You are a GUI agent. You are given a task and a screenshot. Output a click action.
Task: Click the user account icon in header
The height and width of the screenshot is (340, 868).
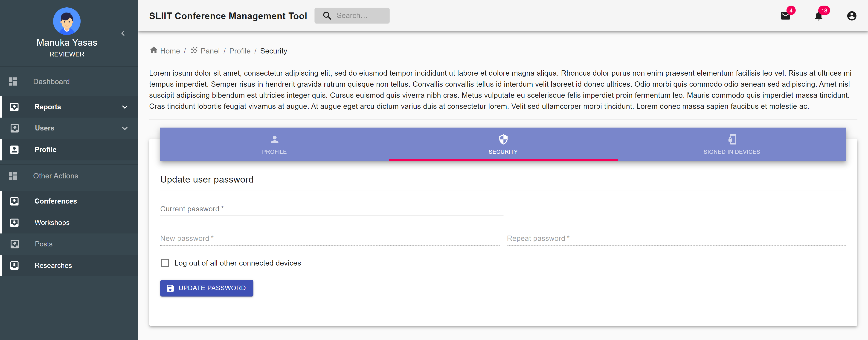click(851, 16)
